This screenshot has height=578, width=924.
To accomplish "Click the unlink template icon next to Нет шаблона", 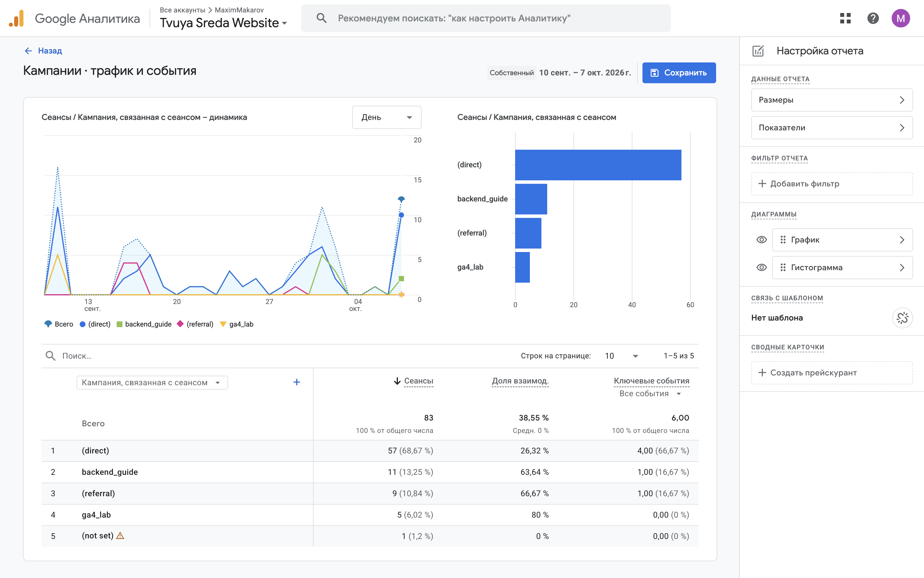I will [902, 318].
